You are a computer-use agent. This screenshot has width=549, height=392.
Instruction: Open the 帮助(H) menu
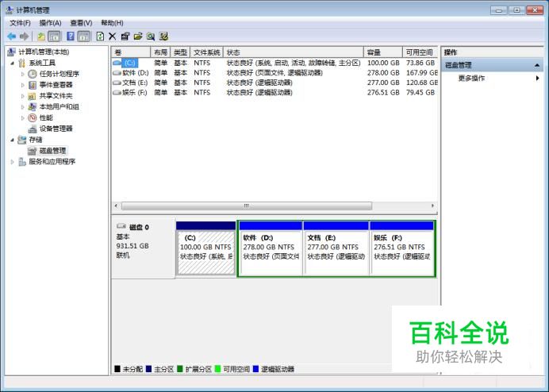pos(112,23)
